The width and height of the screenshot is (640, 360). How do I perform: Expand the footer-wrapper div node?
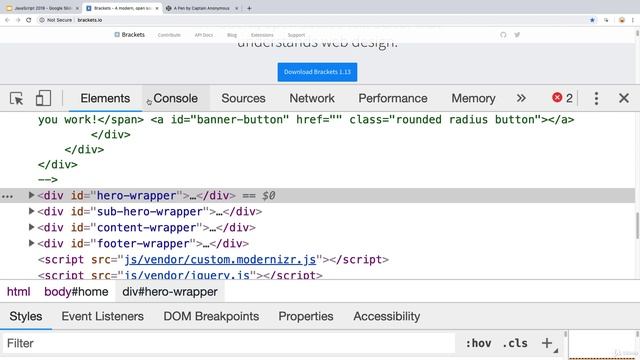point(31,243)
